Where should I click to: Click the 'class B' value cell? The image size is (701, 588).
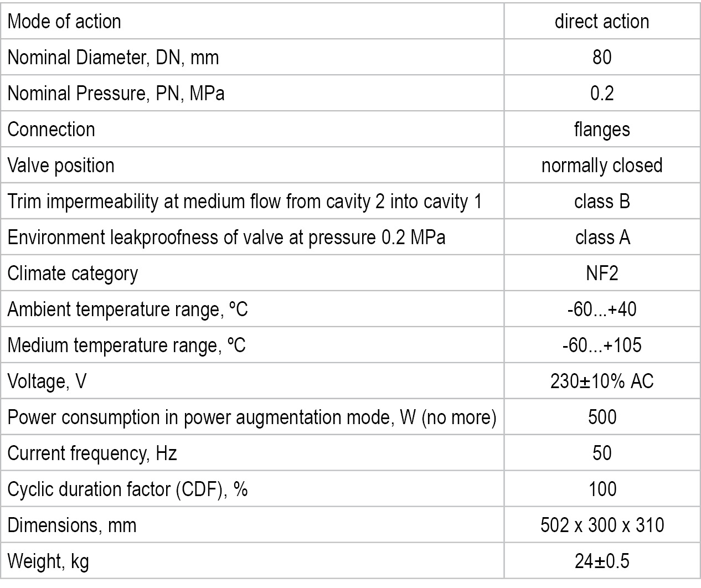(x=602, y=202)
